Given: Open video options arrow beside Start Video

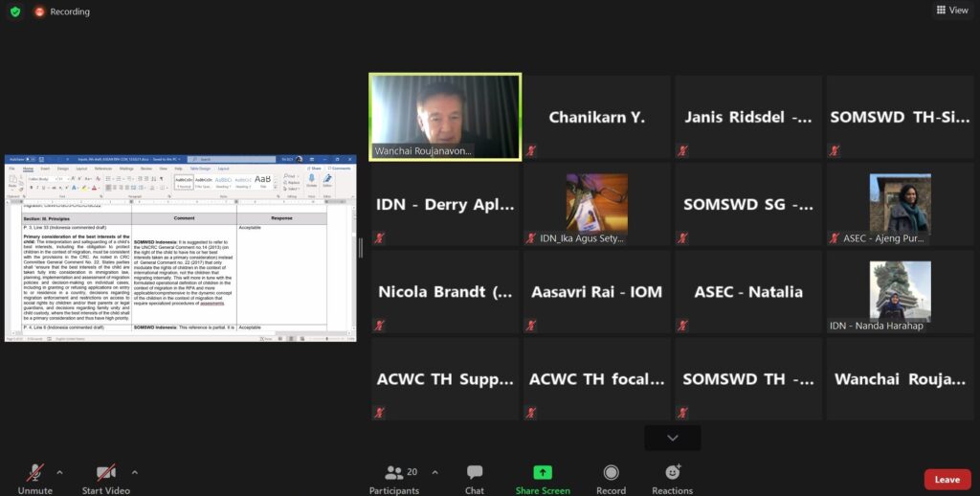Looking at the screenshot, I should 134,472.
